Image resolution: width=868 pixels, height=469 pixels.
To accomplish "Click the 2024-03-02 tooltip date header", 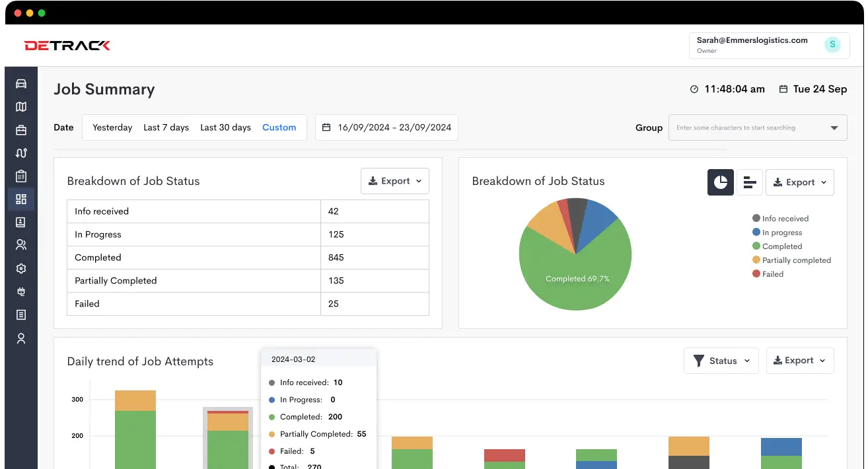I will coord(293,359).
